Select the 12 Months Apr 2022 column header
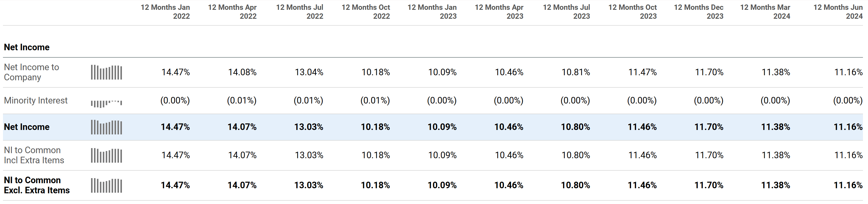868x204 pixels. tap(232, 12)
